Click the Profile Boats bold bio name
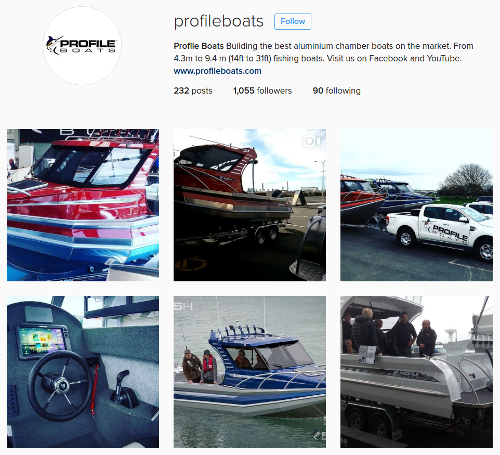 click(x=199, y=46)
